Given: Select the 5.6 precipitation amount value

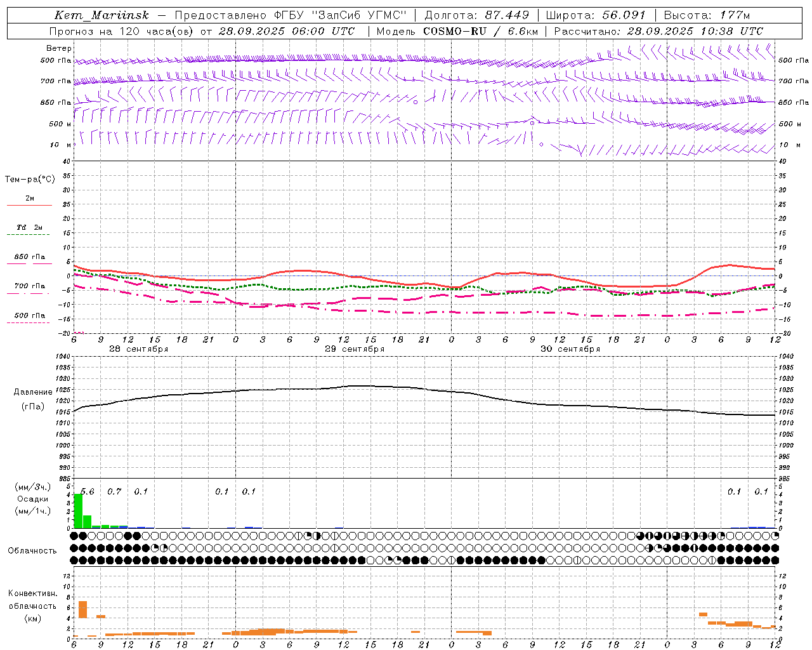Looking at the screenshot, I should (x=88, y=492).
